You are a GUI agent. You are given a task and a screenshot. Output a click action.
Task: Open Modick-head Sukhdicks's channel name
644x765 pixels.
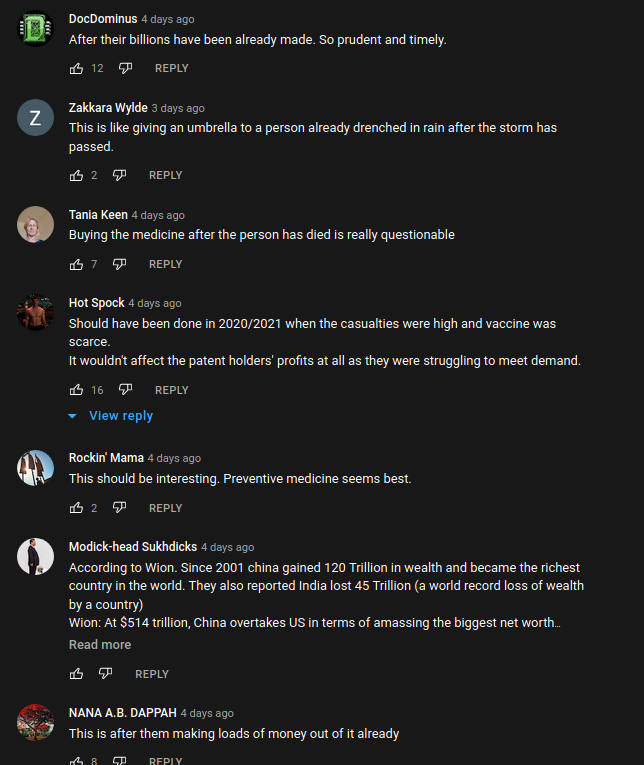coord(132,547)
